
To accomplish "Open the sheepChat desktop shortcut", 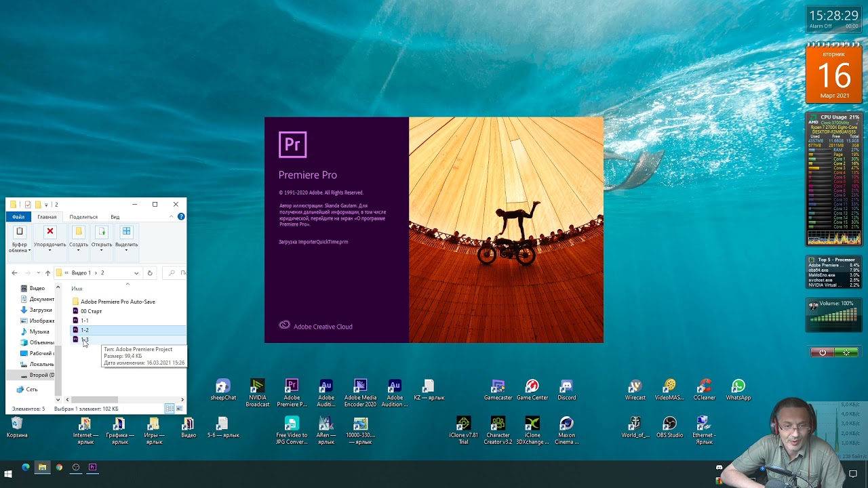I will (x=223, y=390).
